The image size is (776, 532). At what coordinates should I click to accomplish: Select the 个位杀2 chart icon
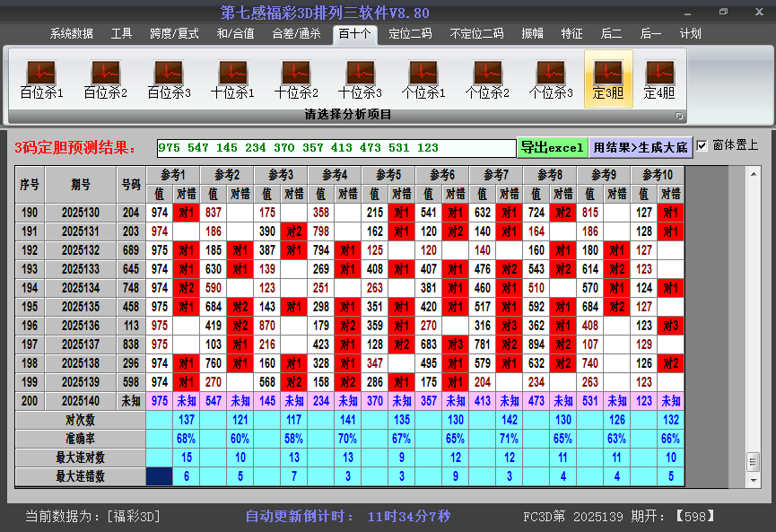tap(487, 78)
